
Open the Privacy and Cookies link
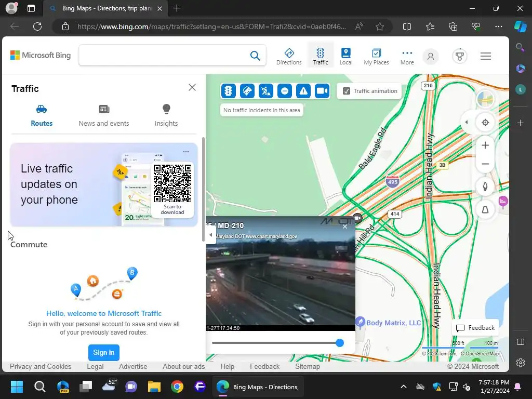point(41,366)
